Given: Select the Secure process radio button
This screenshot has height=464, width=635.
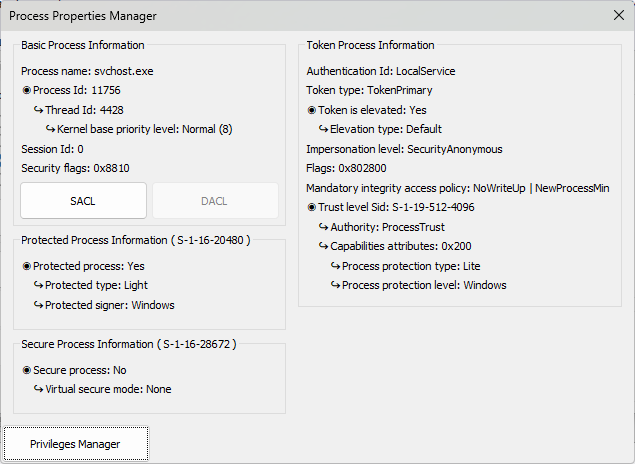Looking at the screenshot, I should click(x=27, y=370).
